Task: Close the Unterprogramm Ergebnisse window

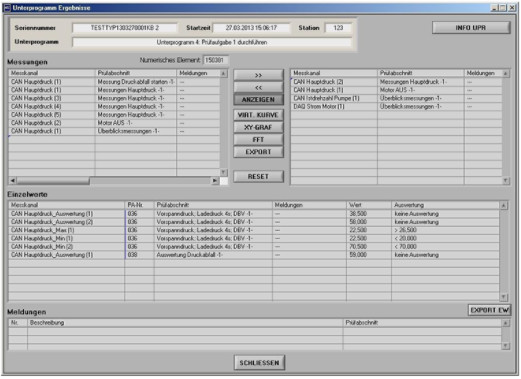Action: [512, 8]
